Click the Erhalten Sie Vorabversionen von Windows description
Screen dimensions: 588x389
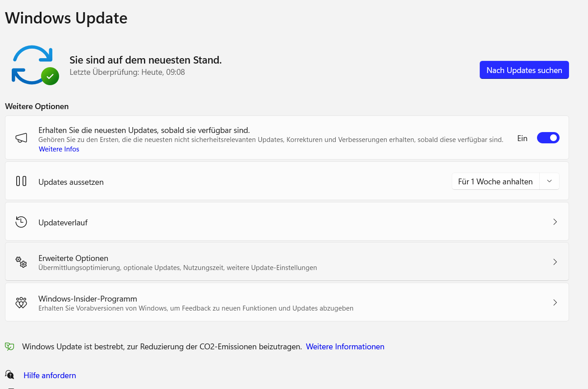click(x=196, y=308)
